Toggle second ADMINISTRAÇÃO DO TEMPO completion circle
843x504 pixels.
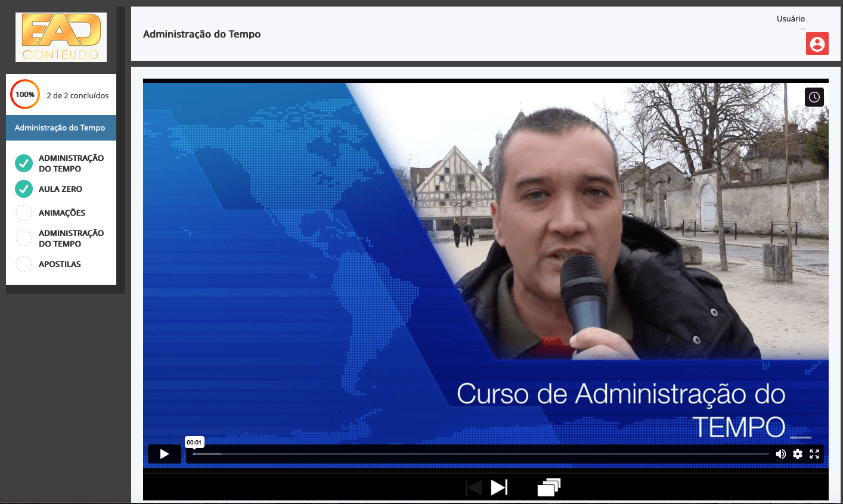[x=24, y=238]
